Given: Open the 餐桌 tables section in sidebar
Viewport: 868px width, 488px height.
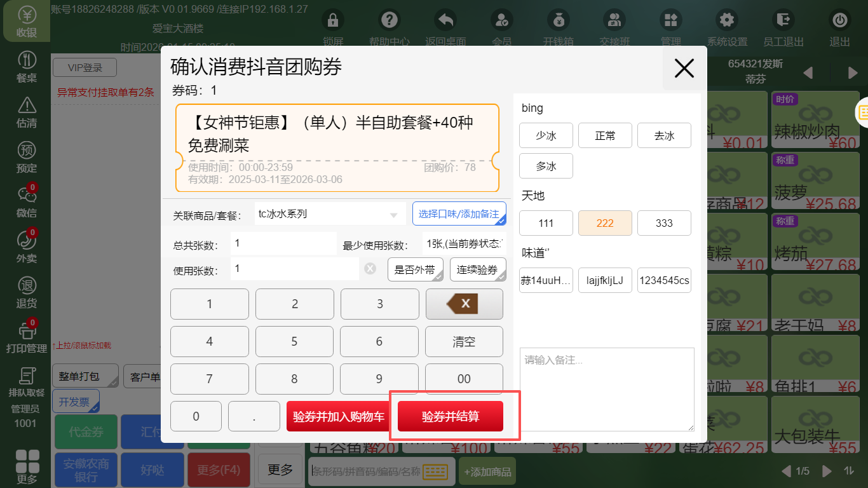Looking at the screenshot, I should pos(27,67).
